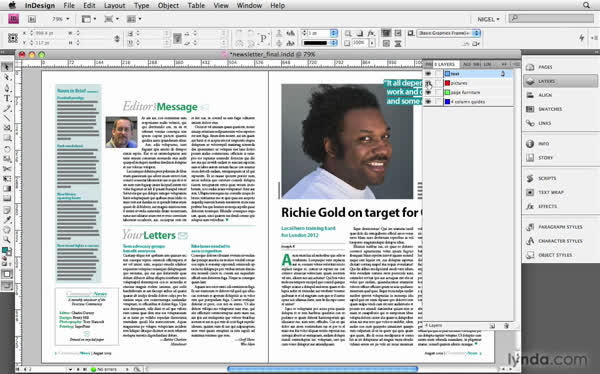Click the Quick Apply lightning bolt icon
Screen dimensions: 600x374
pyautogui.click(x=582, y=38)
